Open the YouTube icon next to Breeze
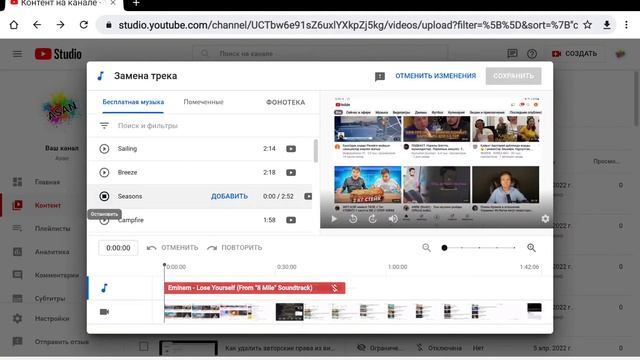This screenshot has height=360, width=640. pos(291,172)
